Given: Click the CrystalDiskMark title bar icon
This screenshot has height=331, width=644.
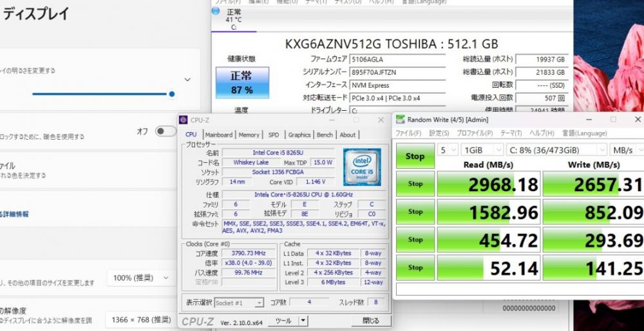Looking at the screenshot, I should pos(400,120).
